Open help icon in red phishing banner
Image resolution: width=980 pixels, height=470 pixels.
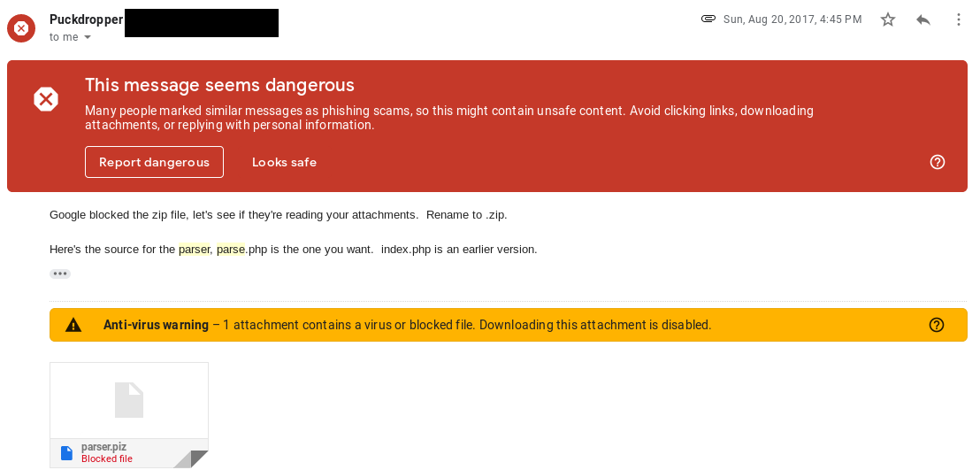point(938,162)
